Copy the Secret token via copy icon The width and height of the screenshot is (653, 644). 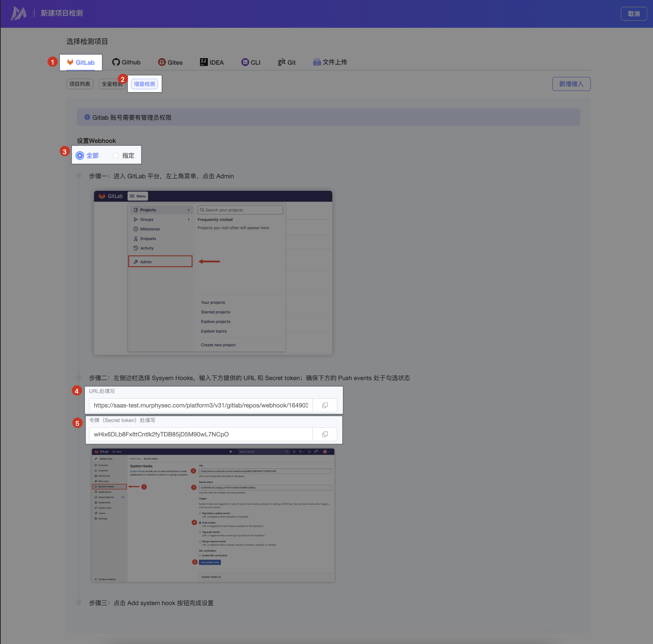click(325, 434)
